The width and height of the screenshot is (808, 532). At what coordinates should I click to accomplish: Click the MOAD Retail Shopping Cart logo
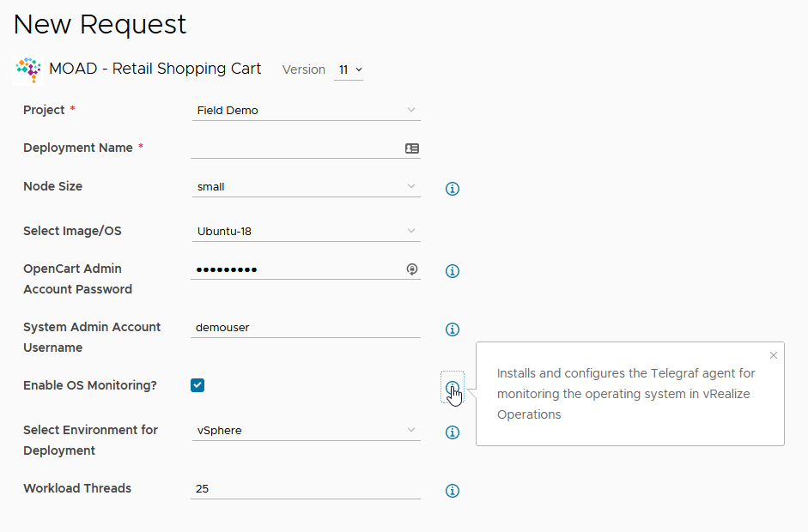pyautogui.click(x=29, y=70)
